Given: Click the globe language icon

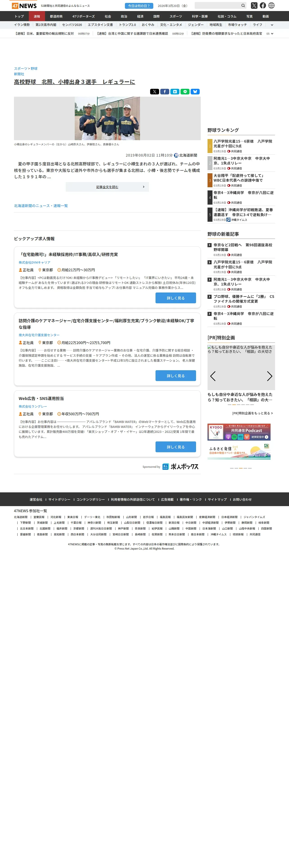Looking at the screenshot, I should (x=271, y=5).
